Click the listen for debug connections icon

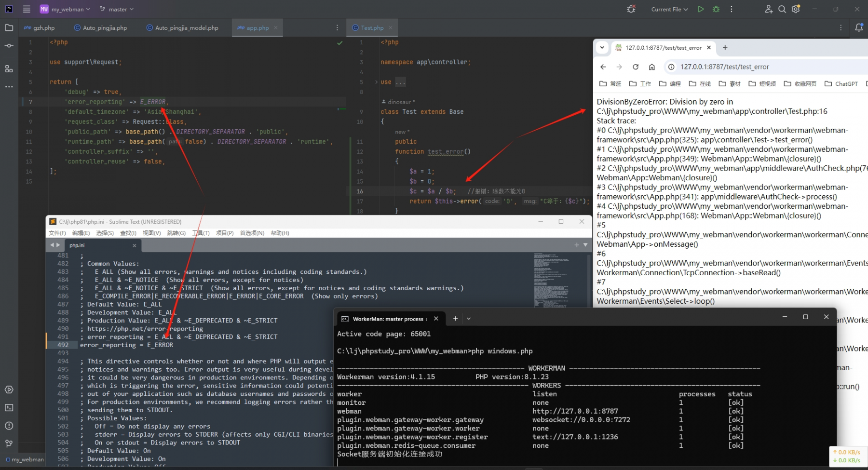(x=631, y=9)
